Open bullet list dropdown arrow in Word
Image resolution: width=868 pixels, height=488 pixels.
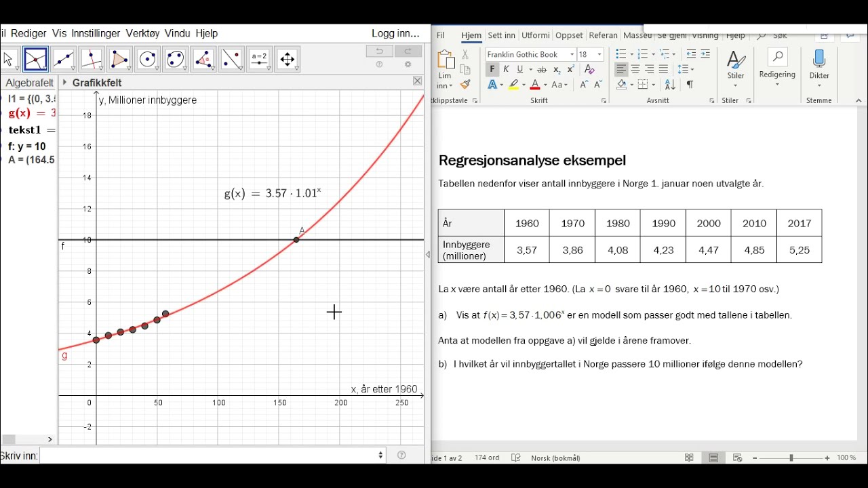click(x=631, y=54)
